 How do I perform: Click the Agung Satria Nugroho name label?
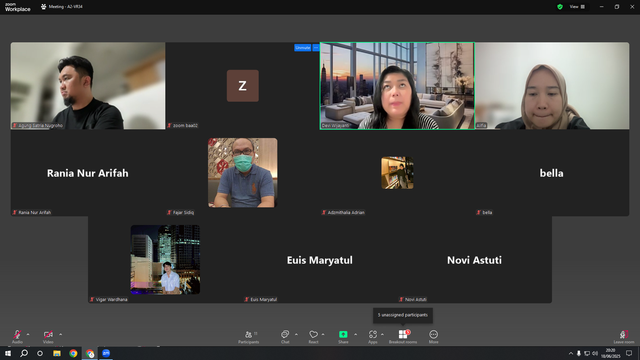pyautogui.click(x=40, y=125)
